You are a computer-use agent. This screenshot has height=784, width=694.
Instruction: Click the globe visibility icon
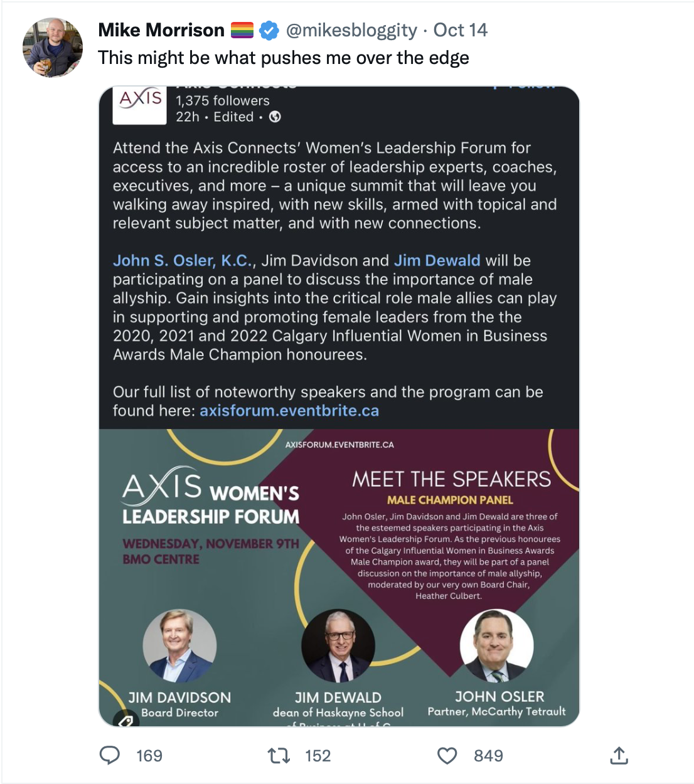(275, 117)
